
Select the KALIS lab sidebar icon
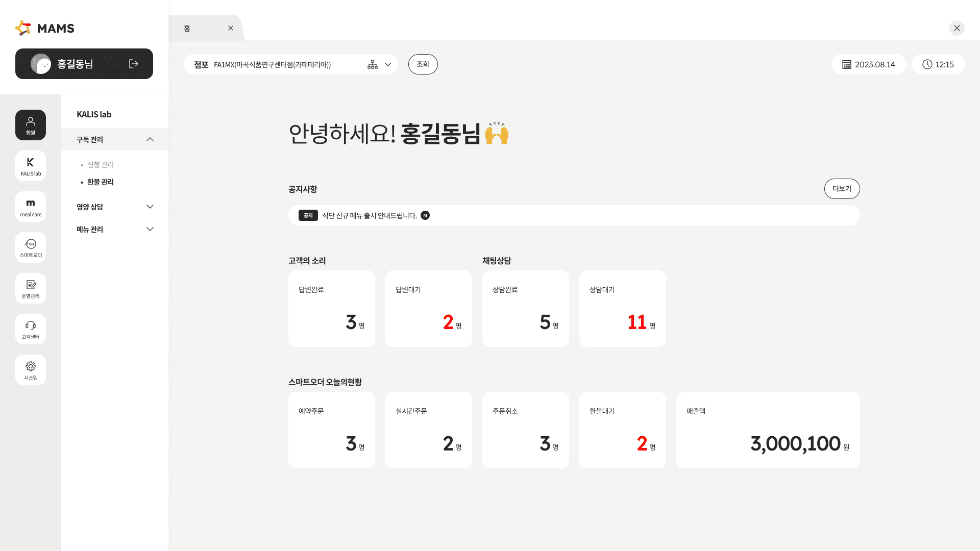[x=30, y=165]
